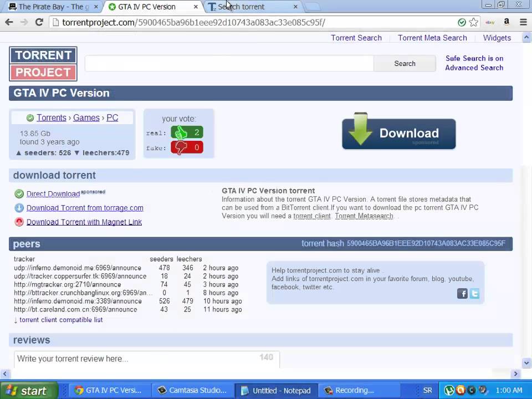532x399 pixels.
Task: Click the Search button
Action: (x=405, y=63)
